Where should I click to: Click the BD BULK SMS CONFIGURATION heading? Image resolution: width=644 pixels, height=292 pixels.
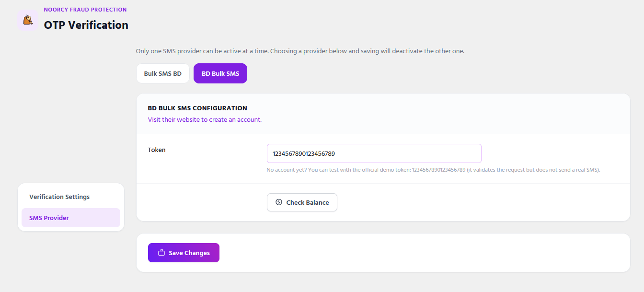pos(197,108)
